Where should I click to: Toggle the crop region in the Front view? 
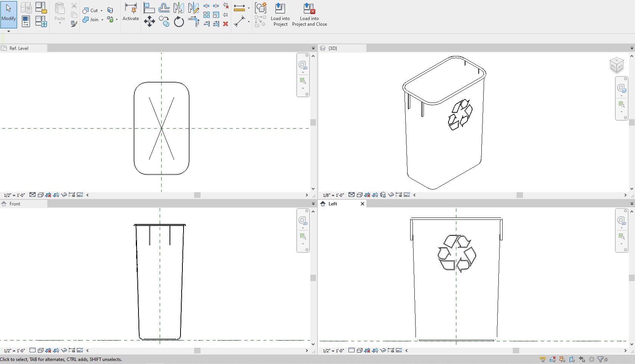[x=48, y=351]
